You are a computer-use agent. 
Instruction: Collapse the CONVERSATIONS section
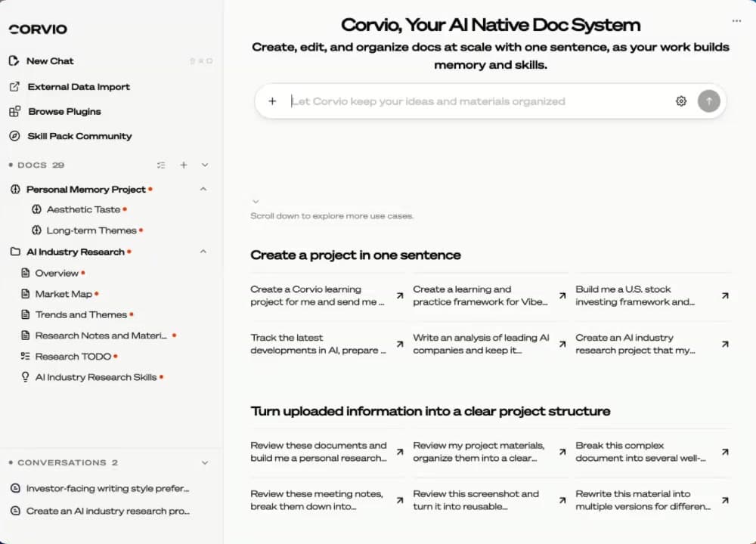tap(204, 462)
